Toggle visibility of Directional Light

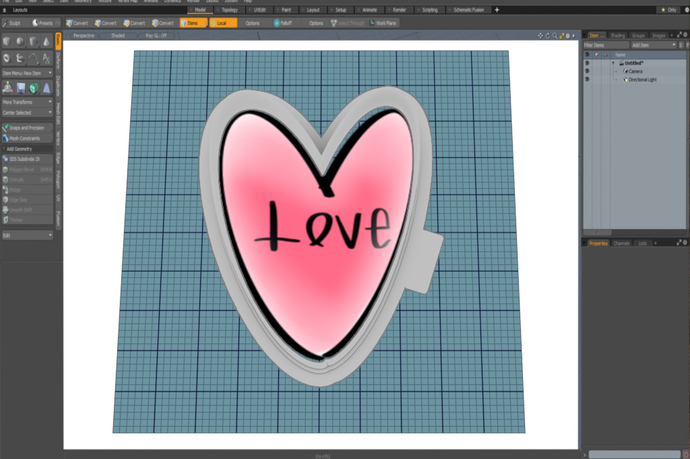point(587,80)
